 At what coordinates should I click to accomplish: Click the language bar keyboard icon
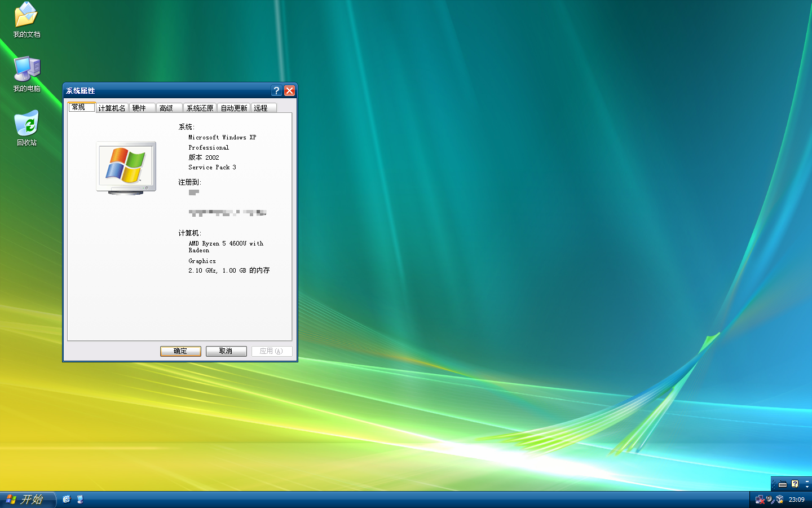tap(783, 484)
